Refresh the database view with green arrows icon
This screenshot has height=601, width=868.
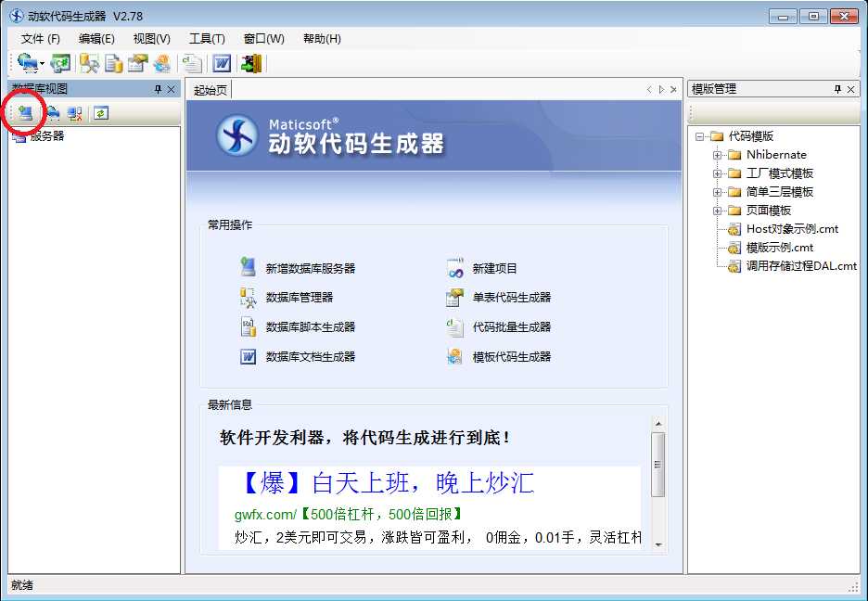point(101,113)
